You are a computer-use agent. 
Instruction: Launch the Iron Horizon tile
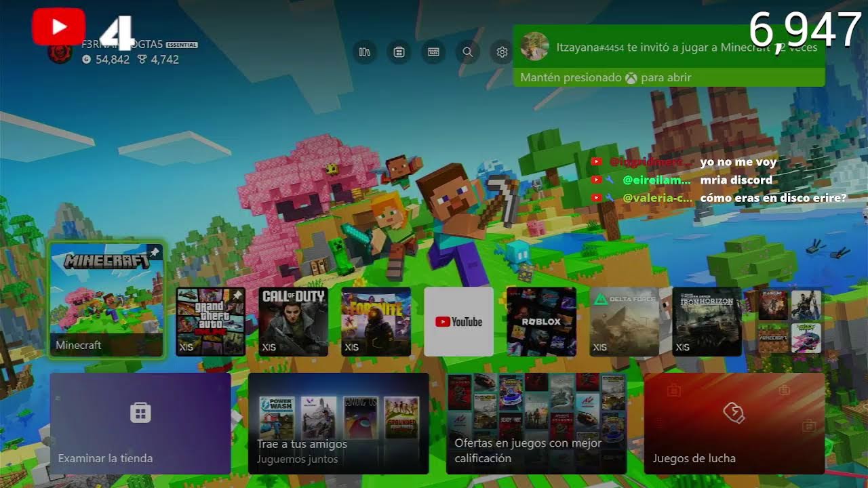tap(707, 321)
